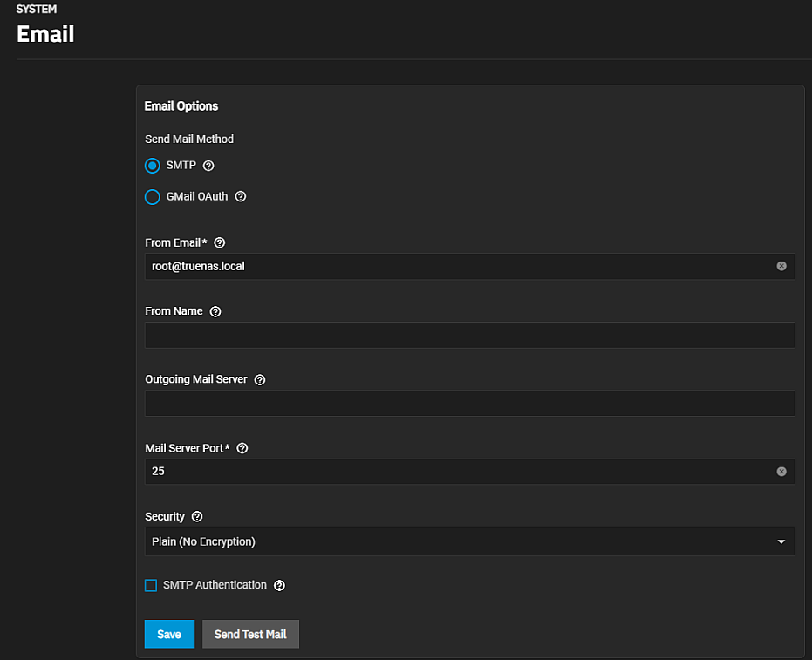This screenshot has width=812, height=660.
Task: Click into From Name input field
Action: click(x=469, y=335)
